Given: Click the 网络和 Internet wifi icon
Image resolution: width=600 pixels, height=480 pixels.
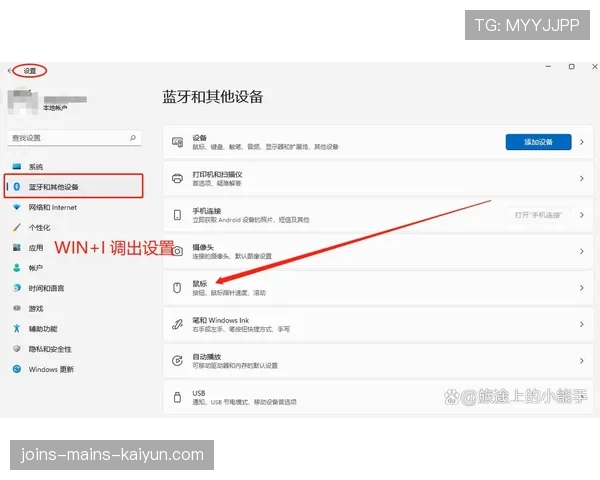Looking at the screenshot, I should tap(17, 207).
